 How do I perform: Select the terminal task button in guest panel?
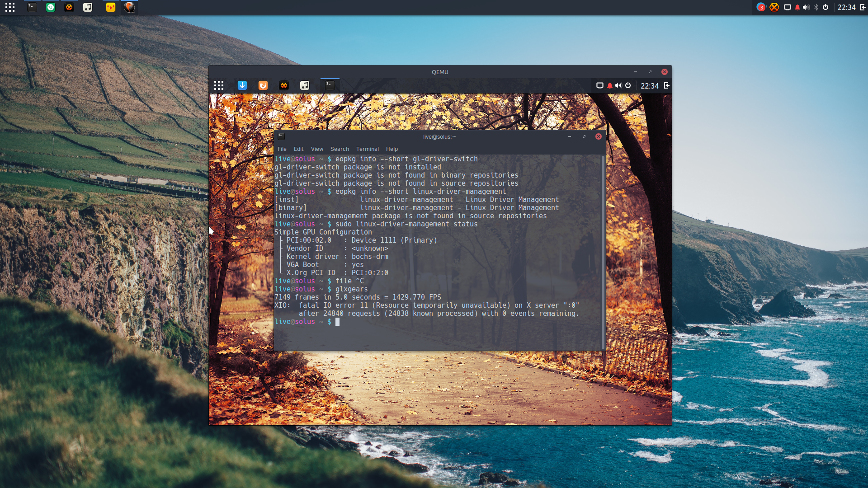pos(330,85)
